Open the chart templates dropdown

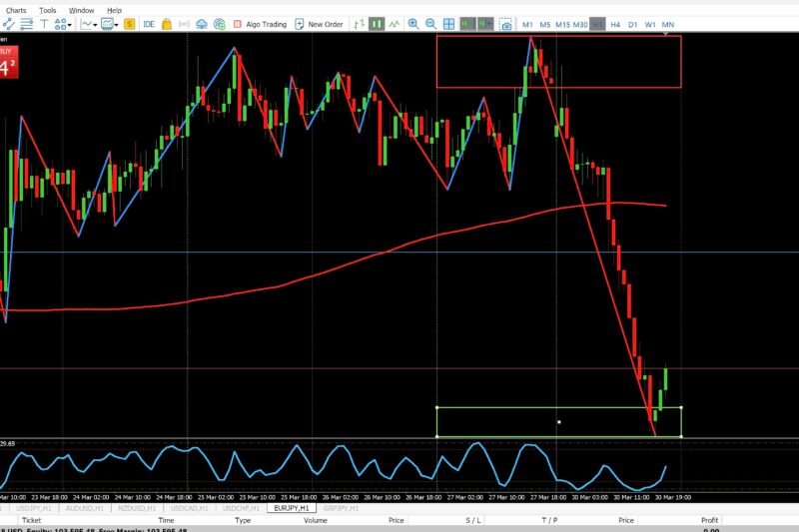[x=109, y=24]
